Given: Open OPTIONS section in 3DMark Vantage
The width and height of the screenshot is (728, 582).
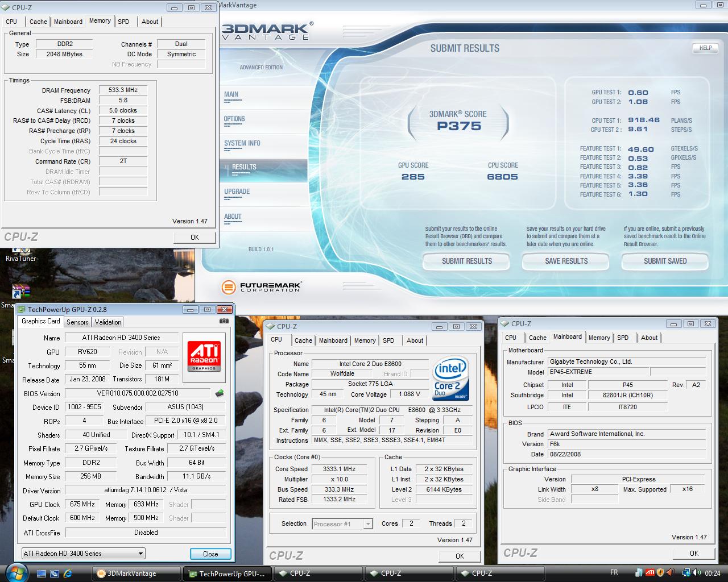Looking at the screenshot, I should tap(234, 119).
